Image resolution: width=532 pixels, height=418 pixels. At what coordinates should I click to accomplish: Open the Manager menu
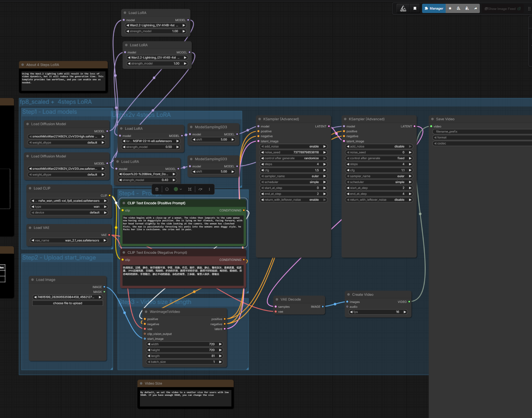coord(434,9)
